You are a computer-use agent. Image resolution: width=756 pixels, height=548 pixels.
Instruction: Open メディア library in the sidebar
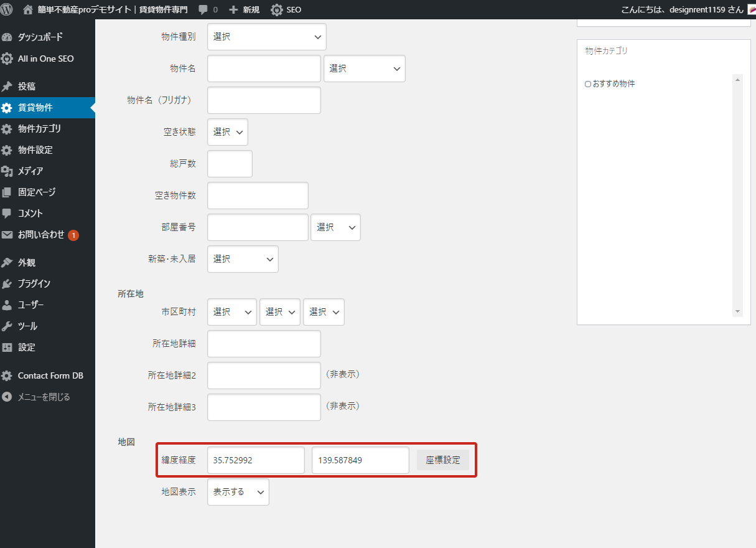[x=30, y=171]
